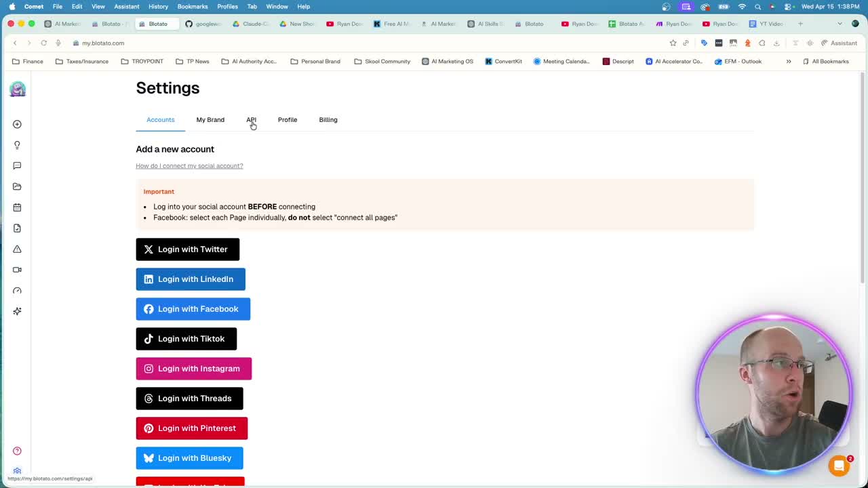Click Login with Pinterest button

(192, 428)
